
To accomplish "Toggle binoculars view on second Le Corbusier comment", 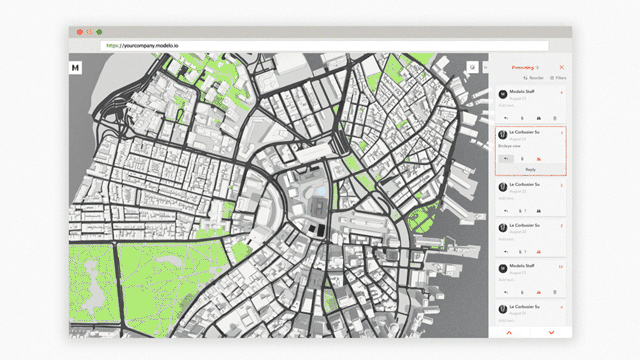I will (x=539, y=211).
